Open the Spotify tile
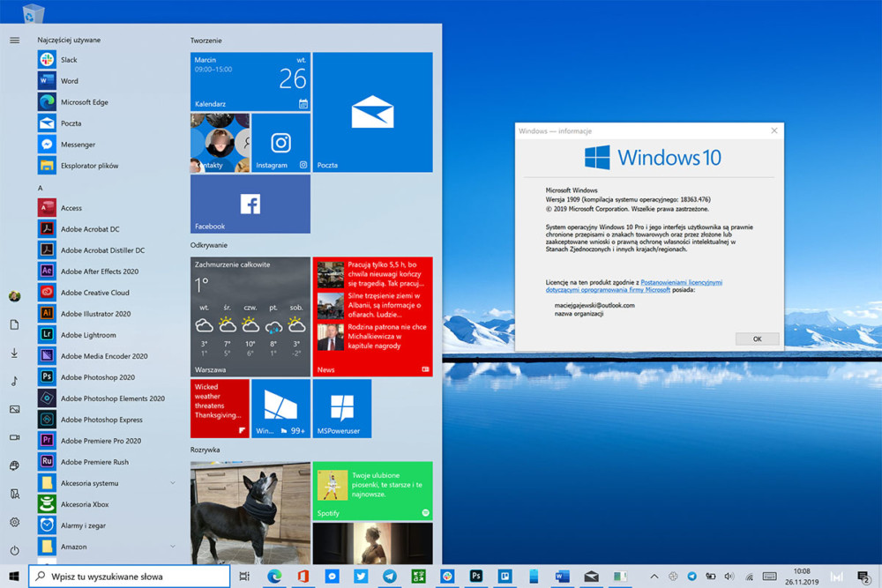 372,491
